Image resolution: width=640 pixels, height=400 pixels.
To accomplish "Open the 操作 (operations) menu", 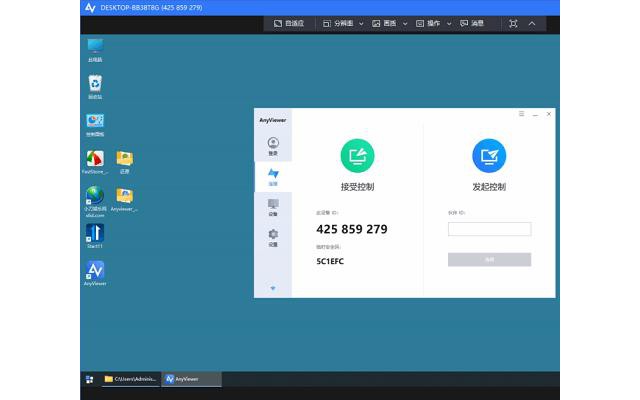I will (x=428, y=24).
